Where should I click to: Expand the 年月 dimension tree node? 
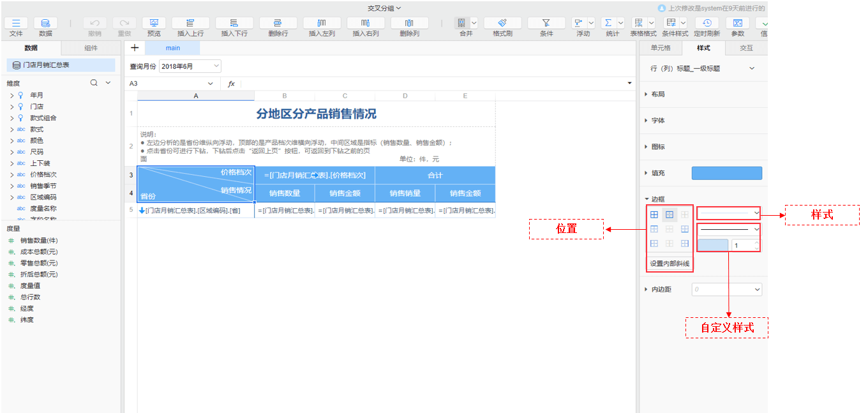[11, 95]
